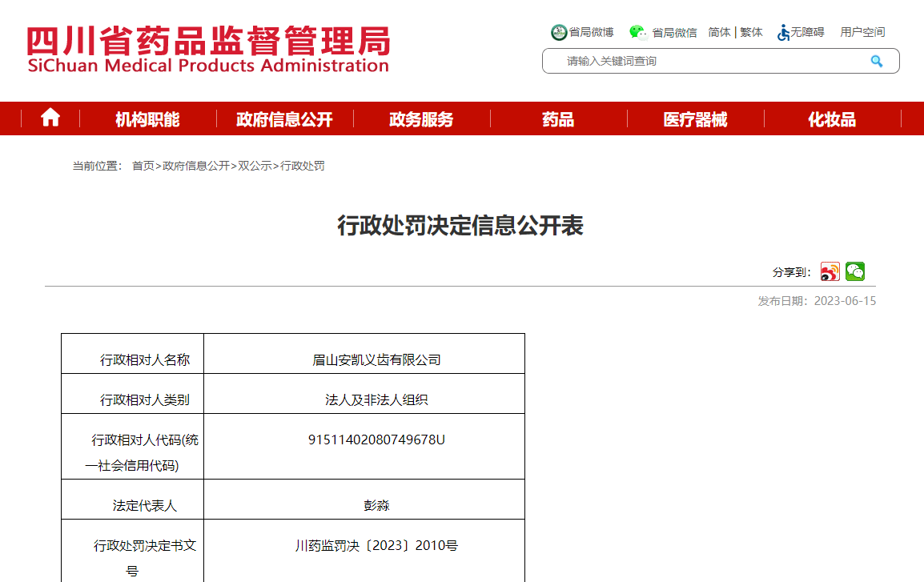Switch to 简体 simplified Chinese

719,32
